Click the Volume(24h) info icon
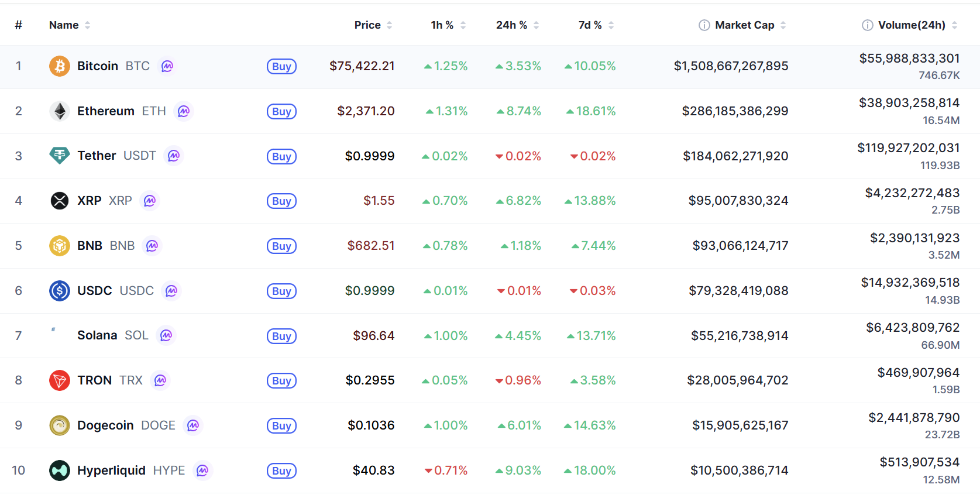The height and width of the screenshot is (498, 980). [x=868, y=25]
